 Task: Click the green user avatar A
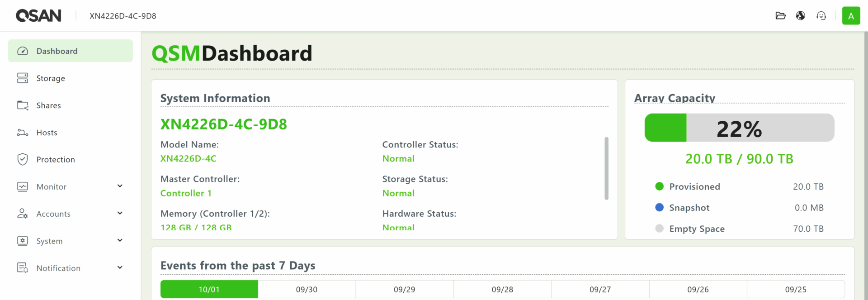tap(851, 16)
